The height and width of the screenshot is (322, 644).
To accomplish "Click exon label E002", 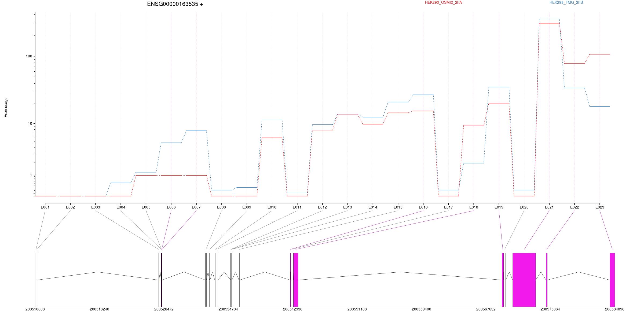I will (x=70, y=207).
